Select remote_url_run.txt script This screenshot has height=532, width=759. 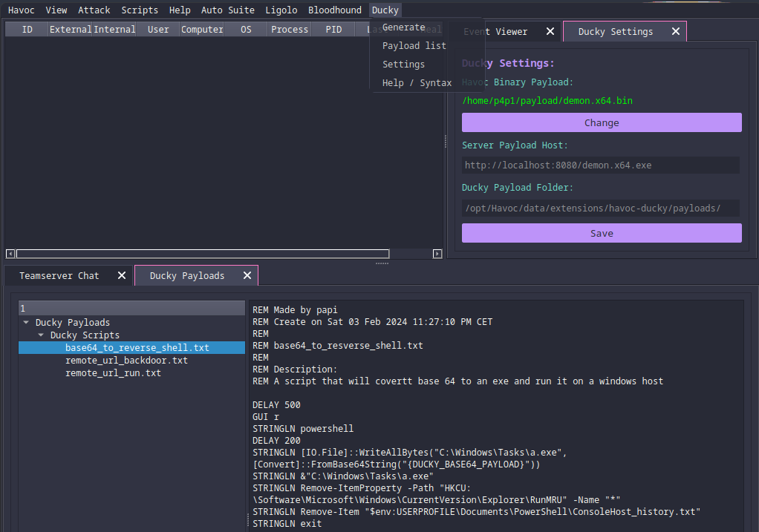point(113,373)
